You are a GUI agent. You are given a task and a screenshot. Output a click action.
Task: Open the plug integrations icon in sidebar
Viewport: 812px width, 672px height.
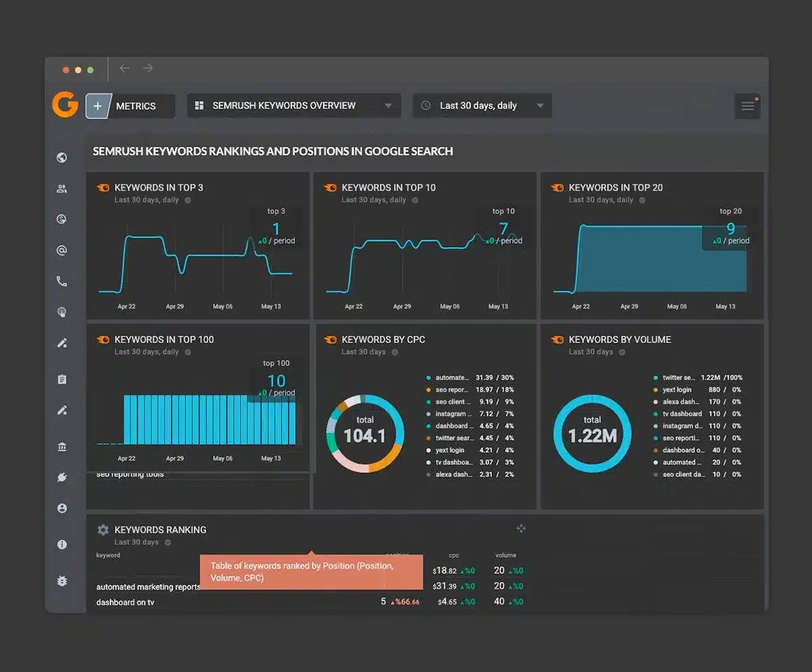click(x=62, y=478)
